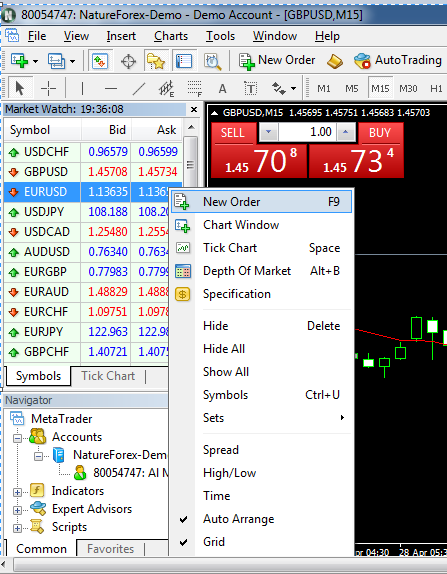Viewport: 447px width, 574px height.
Task: Open the profiles dropdown arrow
Action: (x=72, y=61)
